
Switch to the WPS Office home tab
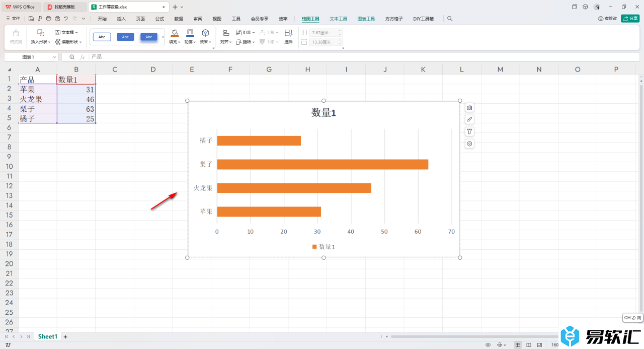coord(21,7)
